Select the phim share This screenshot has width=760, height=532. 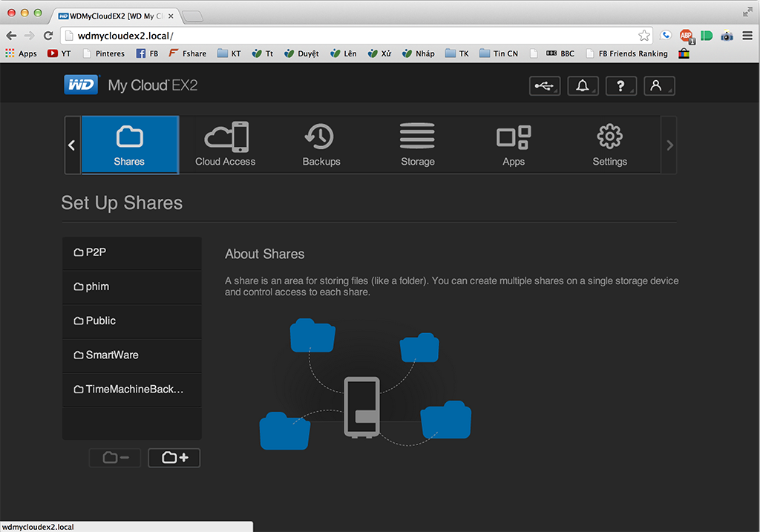coord(132,287)
